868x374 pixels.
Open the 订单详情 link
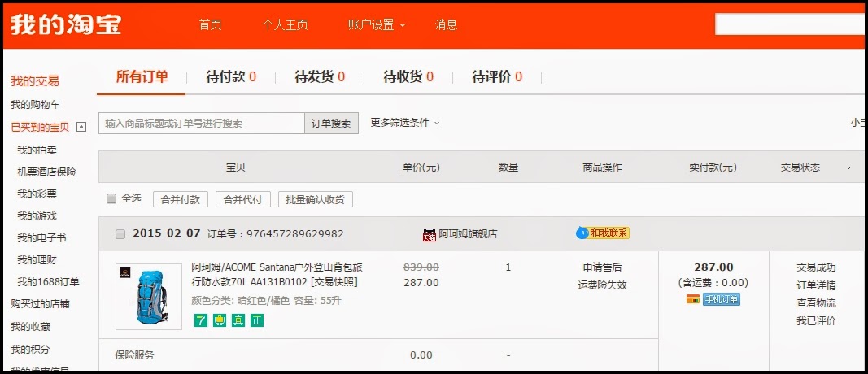(816, 285)
